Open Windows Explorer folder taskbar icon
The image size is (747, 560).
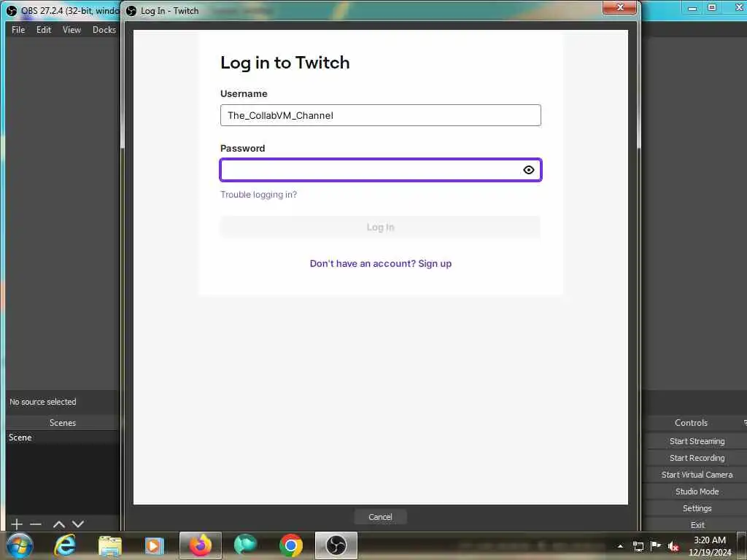tap(110, 545)
